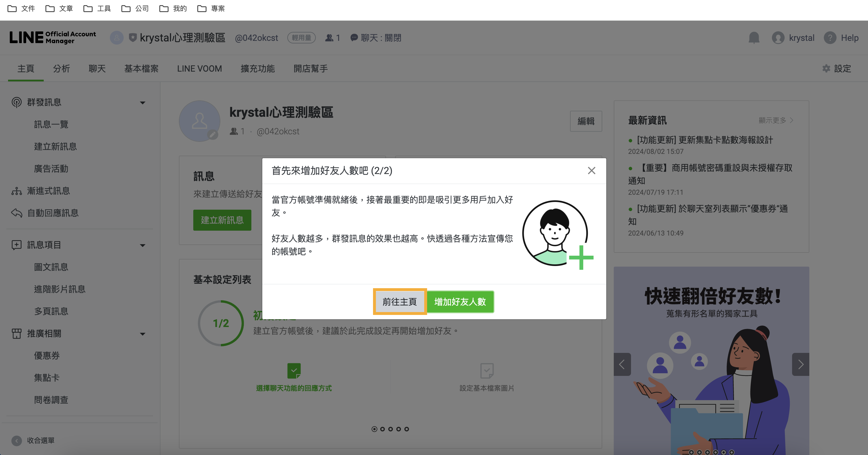
Task: Select first carousel dot in 基本設定列表
Action: [374, 429]
